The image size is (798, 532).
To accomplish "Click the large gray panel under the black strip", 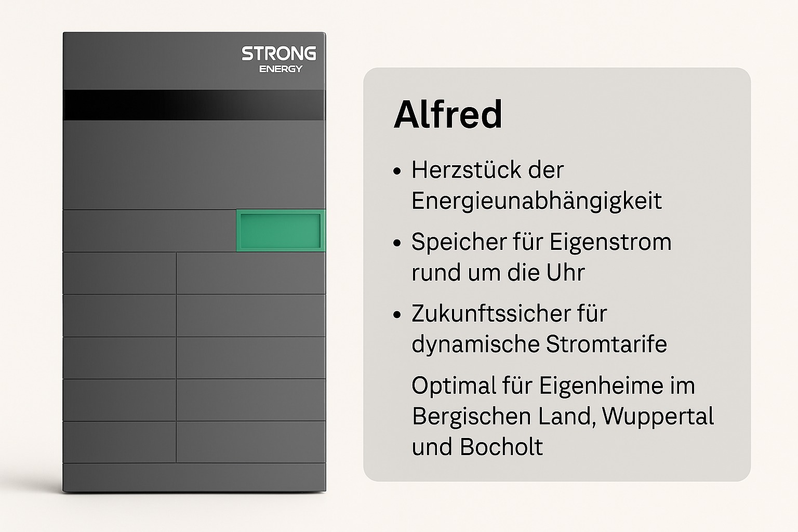I will (x=194, y=165).
